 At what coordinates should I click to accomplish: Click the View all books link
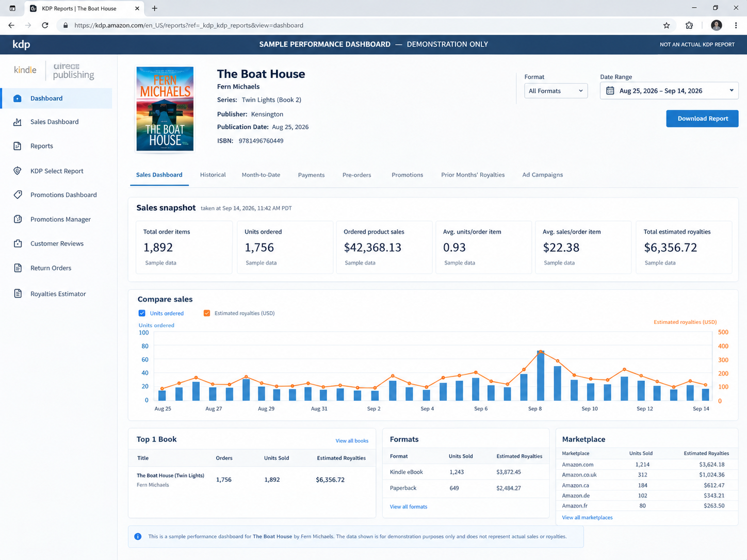click(x=352, y=441)
